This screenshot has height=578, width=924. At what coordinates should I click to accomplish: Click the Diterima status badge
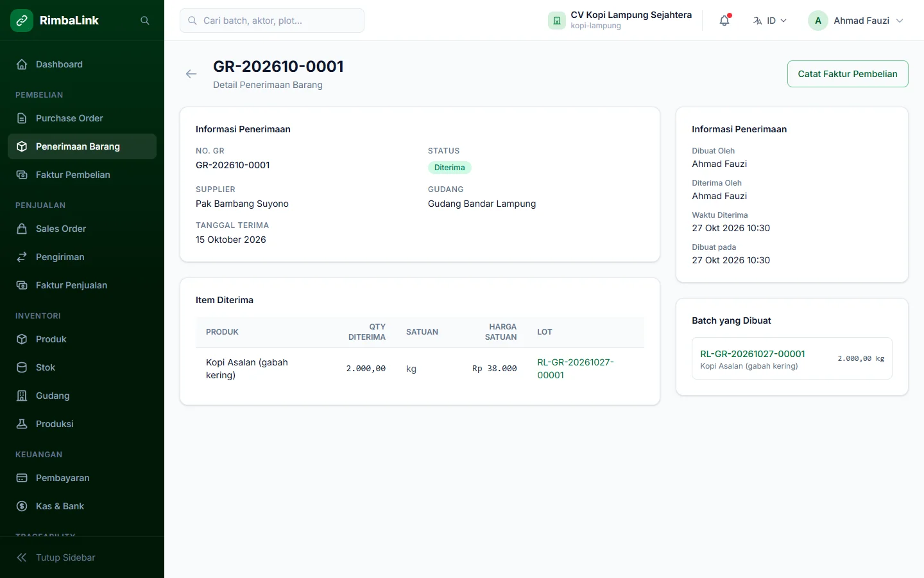pyautogui.click(x=450, y=168)
